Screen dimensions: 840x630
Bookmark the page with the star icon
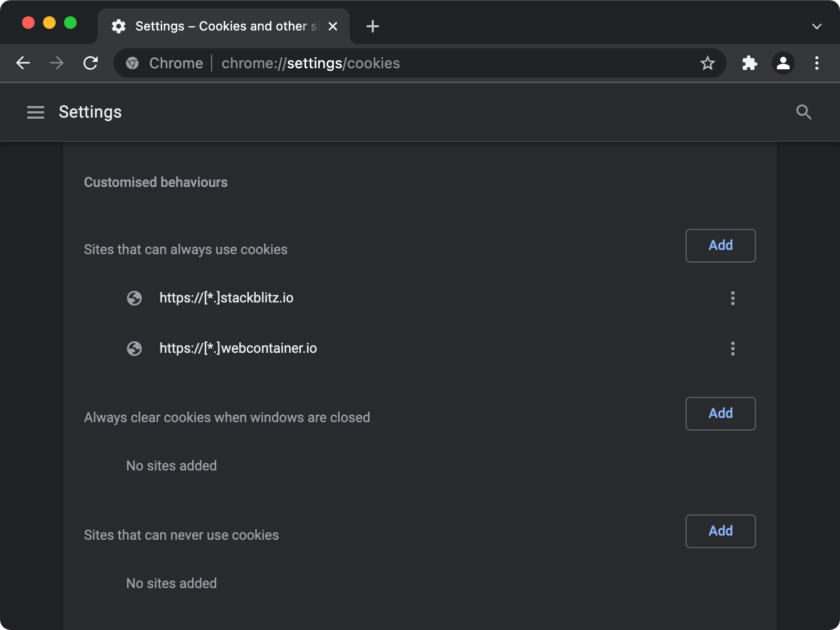pyautogui.click(x=708, y=63)
